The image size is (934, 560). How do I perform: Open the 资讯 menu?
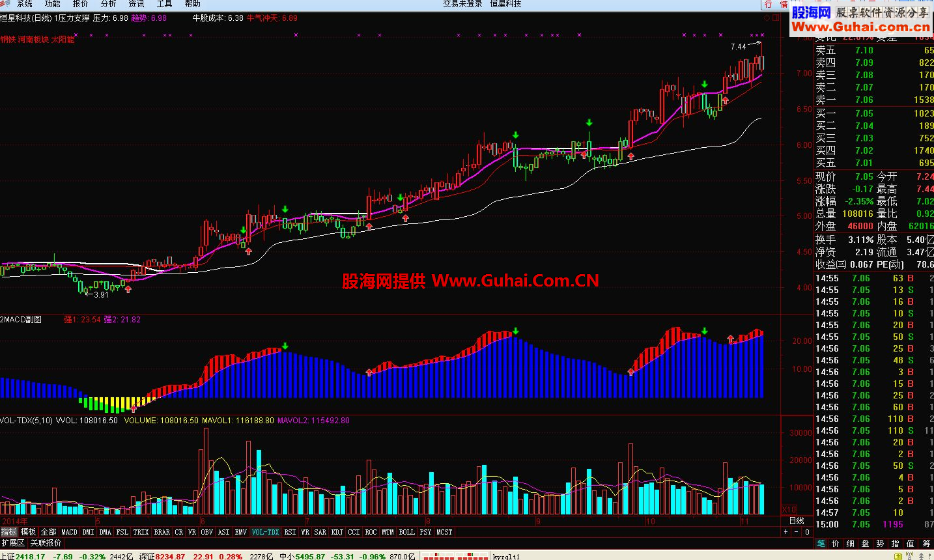tap(136, 3)
